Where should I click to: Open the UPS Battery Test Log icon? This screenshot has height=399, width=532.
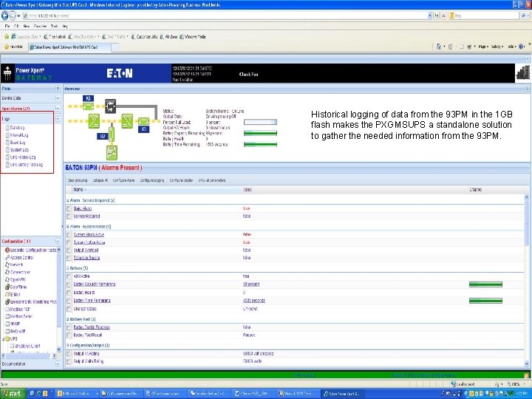pos(7,165)
